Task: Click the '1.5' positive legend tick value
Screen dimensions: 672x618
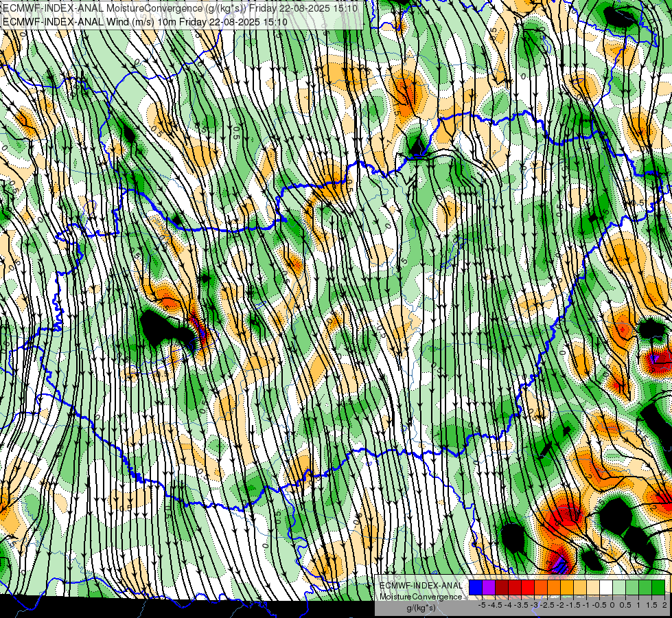Action: [651, 605]
